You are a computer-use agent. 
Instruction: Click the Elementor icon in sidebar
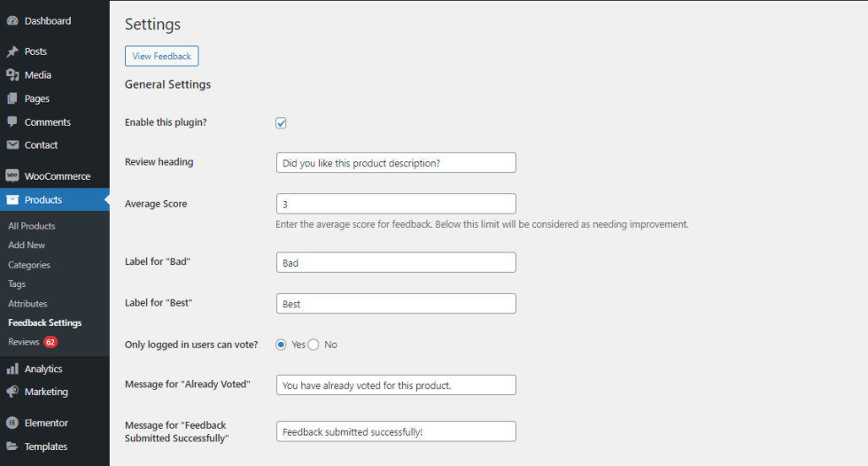click(12, 423)
